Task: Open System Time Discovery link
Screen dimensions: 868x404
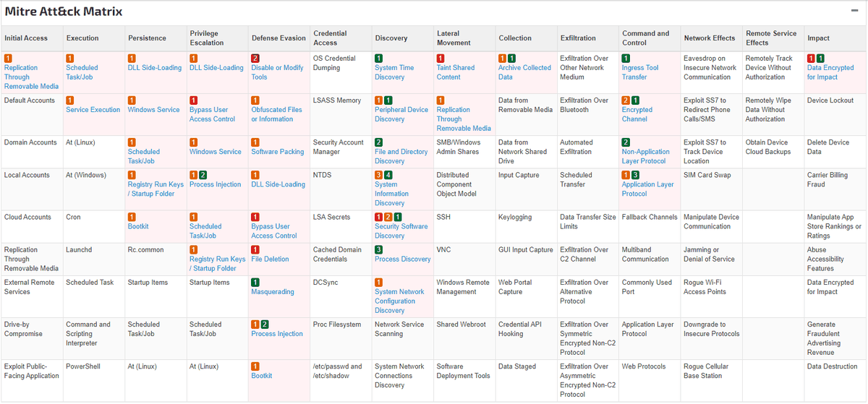Action: click(394, 72)
